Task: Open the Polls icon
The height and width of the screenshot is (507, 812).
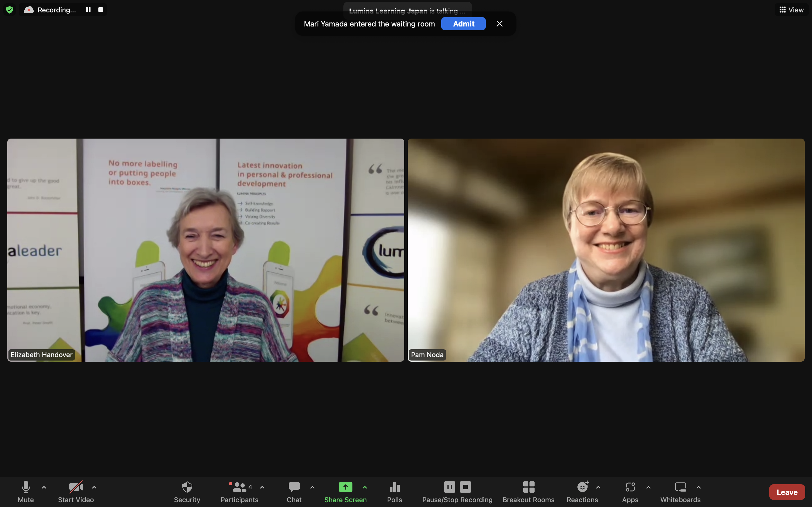Action: tap(394, 491)
